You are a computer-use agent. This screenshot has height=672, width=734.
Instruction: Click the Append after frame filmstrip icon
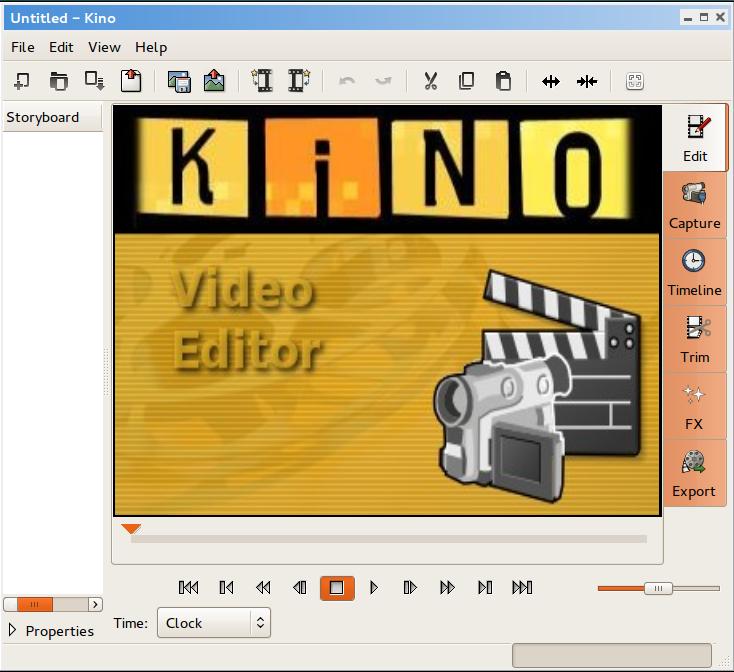(299, 80)
